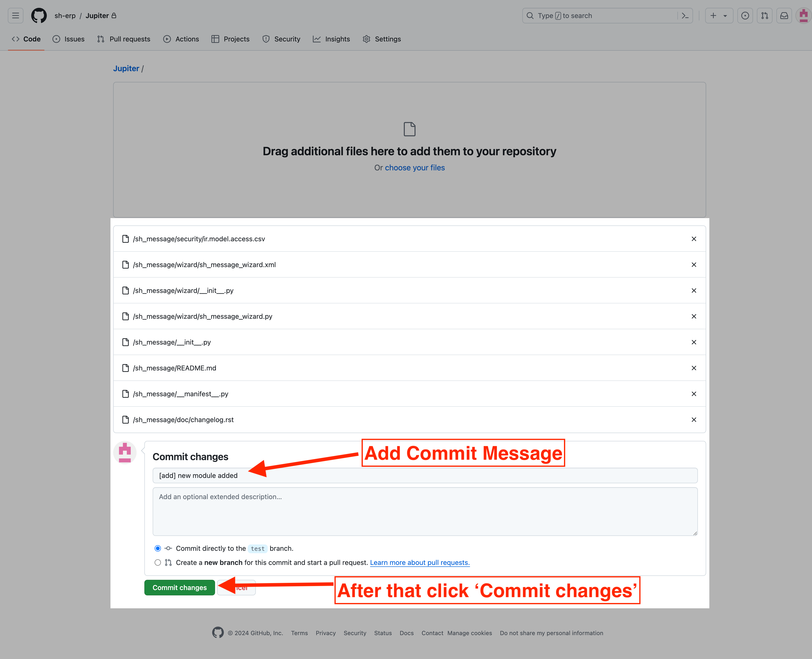Open the Issues tab

74,38
